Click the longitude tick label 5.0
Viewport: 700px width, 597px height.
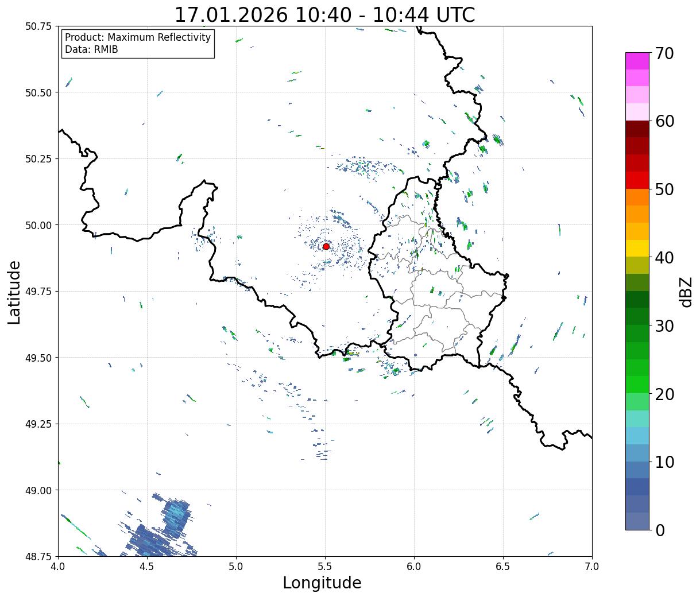tap(236, 567)
